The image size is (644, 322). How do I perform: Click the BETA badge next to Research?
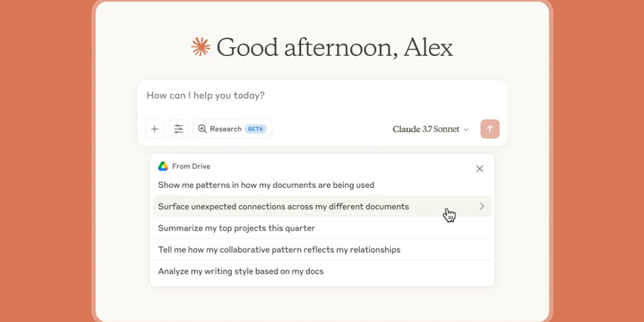[255, 129]
